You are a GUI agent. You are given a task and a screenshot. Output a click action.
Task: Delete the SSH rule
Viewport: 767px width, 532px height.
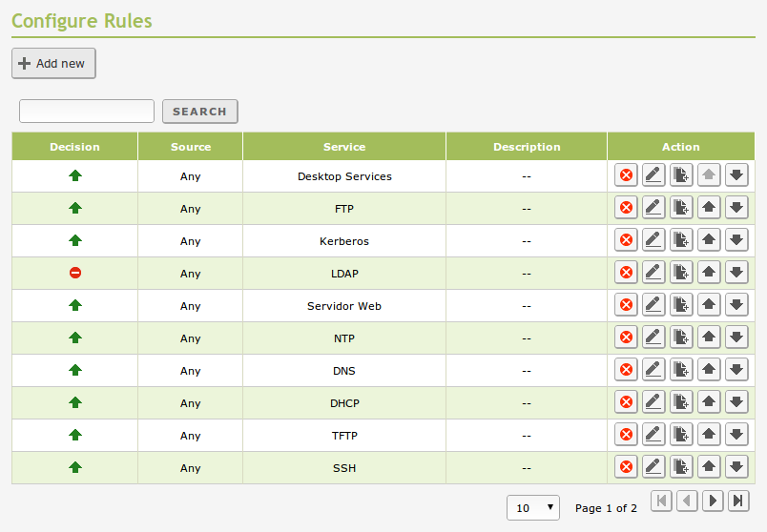pos(626,467)
